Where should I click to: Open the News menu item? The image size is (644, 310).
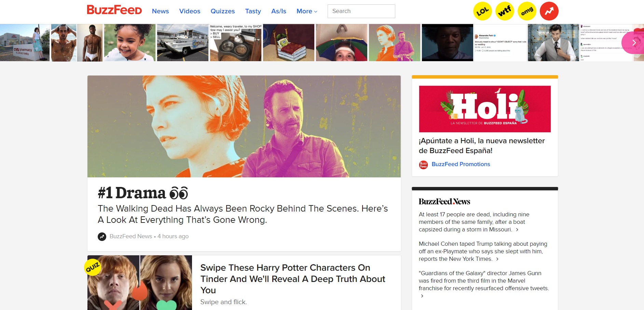coord(160,11)
